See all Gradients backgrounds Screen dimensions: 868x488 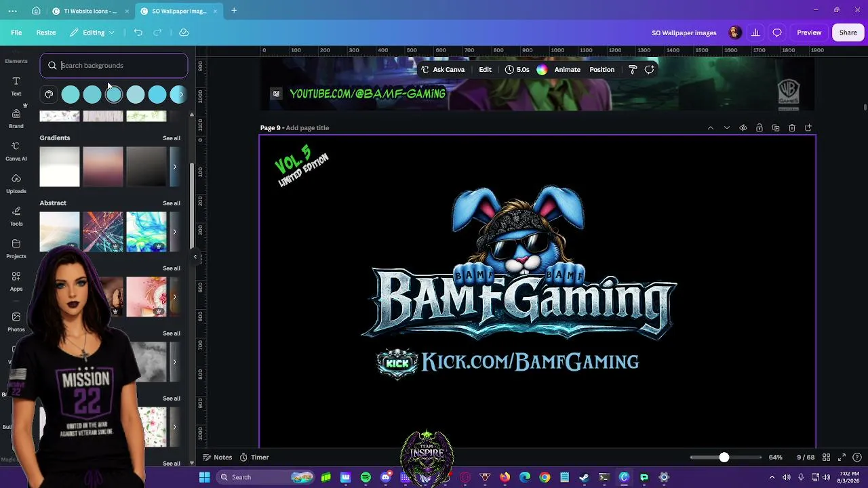point(172,138)
